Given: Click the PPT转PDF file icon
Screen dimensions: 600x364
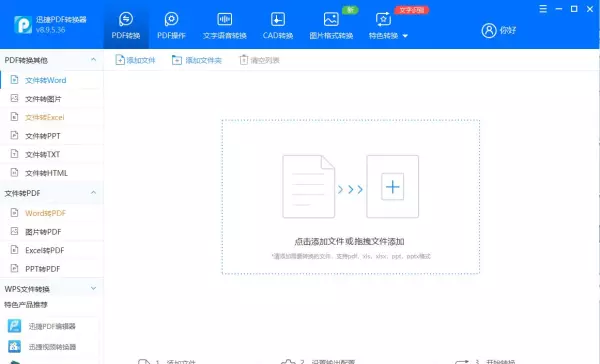Looking at the screenshot, I should 14,268.
